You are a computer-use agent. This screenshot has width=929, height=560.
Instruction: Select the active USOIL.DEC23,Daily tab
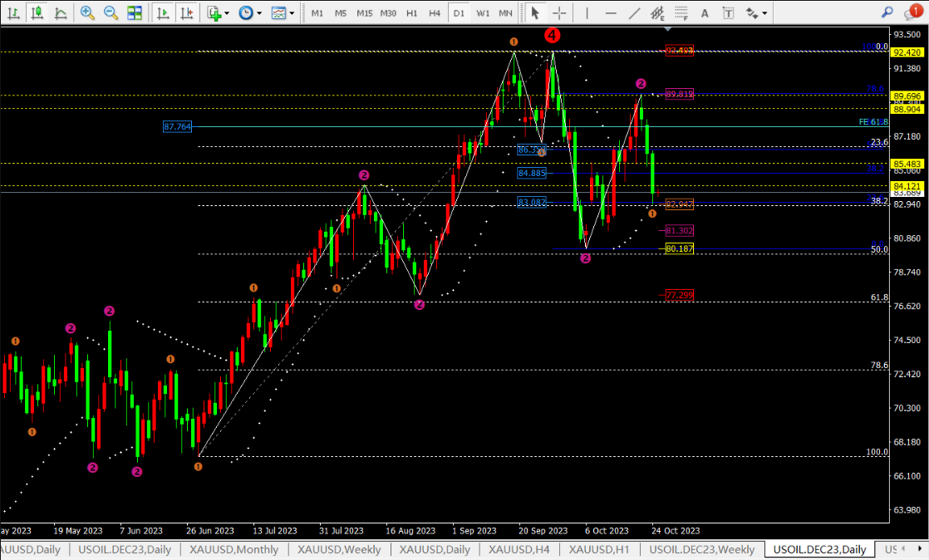(819, 549)
